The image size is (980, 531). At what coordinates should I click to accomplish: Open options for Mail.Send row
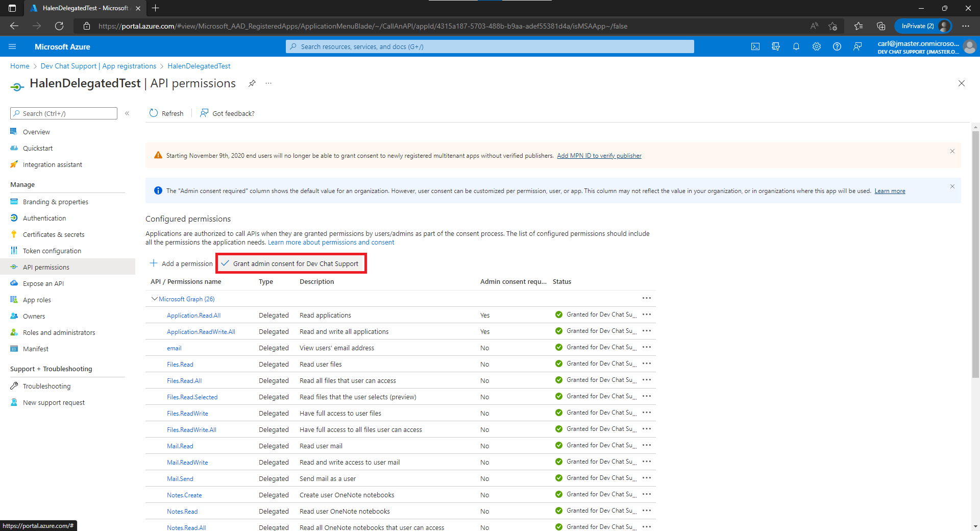[x=647, y=478]
